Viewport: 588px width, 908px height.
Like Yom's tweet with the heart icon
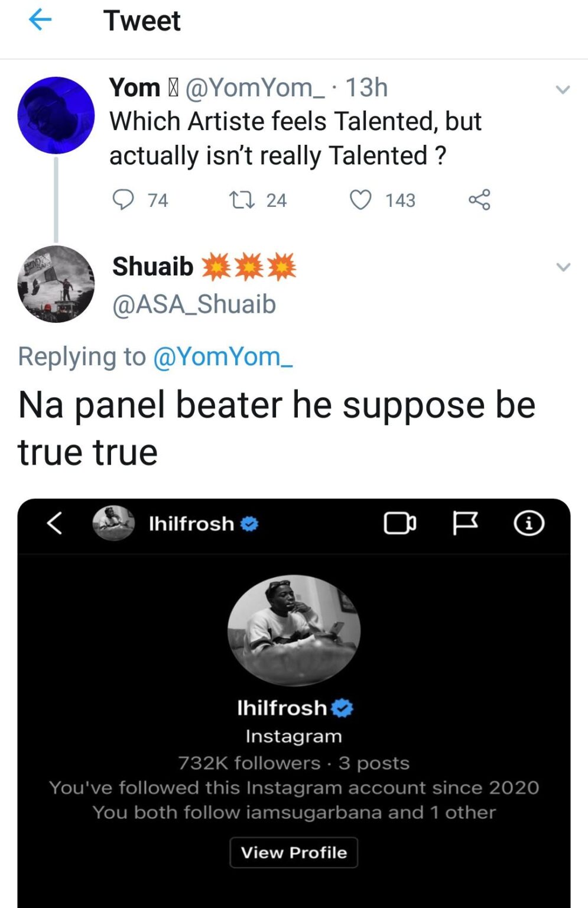tap(361, 200)
